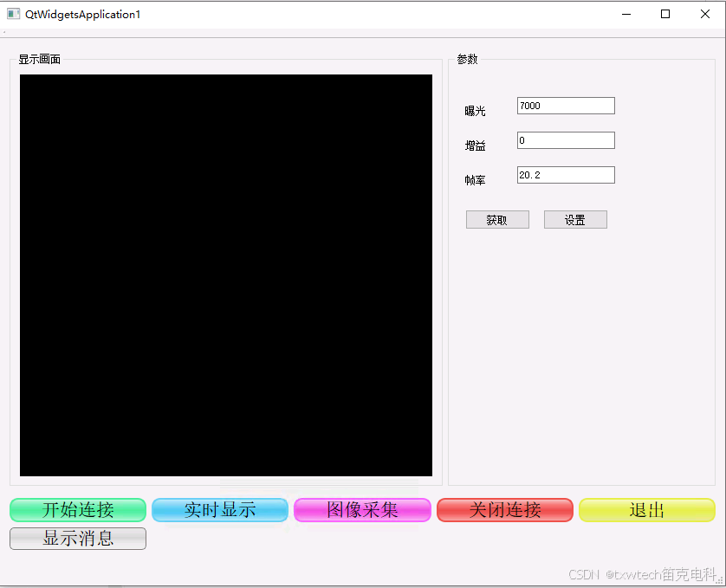
Task: Click the pink 图像采集 button
Action: pos(362,510)
